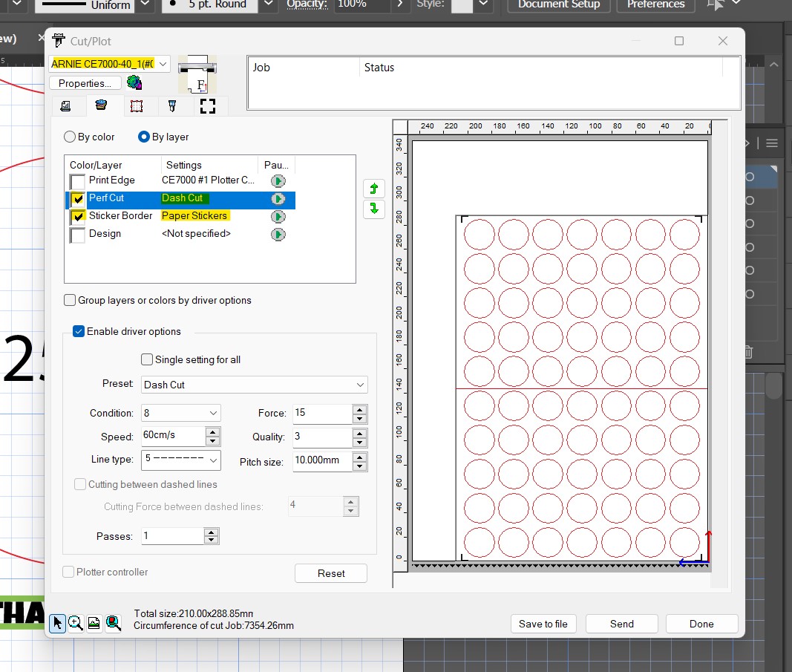Toggle pause icon for Print Edge row
Screen dimensions: 792x672
coord(278,181)
